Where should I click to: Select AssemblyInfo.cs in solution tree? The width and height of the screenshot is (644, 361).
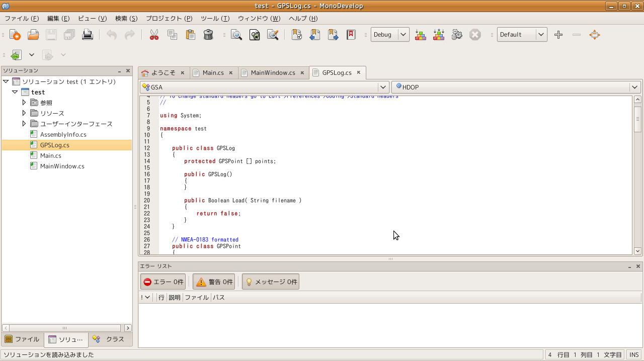(x=63, y=134)
